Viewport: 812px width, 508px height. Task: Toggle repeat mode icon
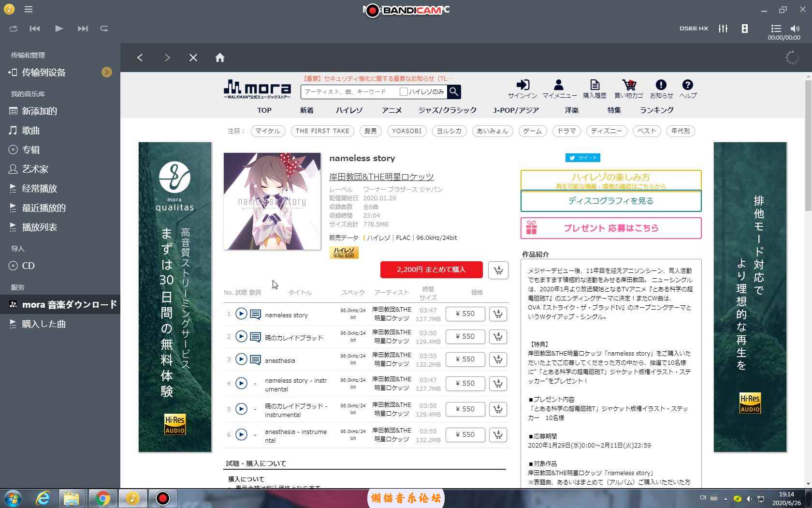[104, 29]
